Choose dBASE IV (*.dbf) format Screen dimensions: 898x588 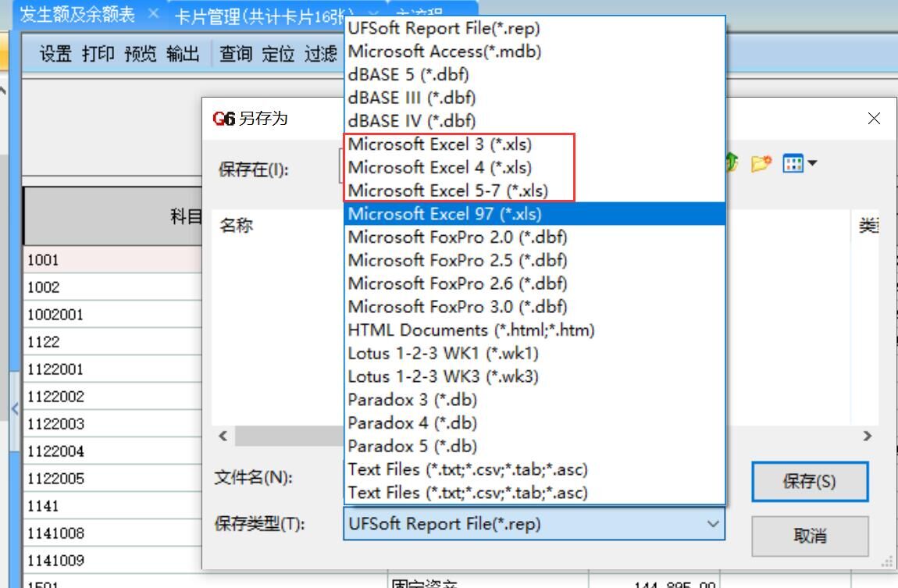click(535, 121)
